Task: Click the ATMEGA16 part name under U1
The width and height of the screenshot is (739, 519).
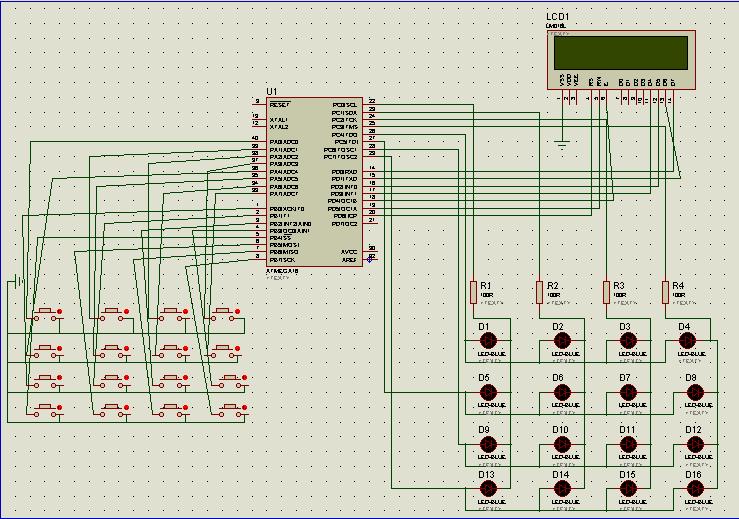Action: click(x=282, y=271)
